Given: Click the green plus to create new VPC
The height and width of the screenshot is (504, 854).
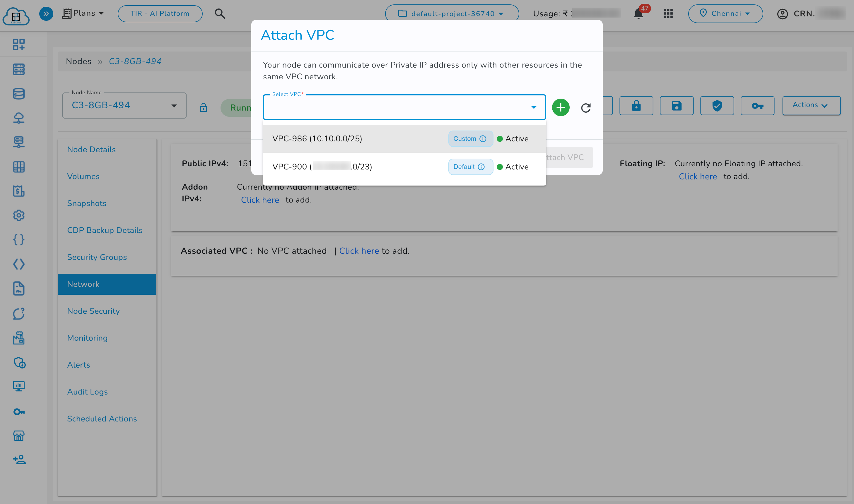Looking at the screenshot, I should 560,107.
